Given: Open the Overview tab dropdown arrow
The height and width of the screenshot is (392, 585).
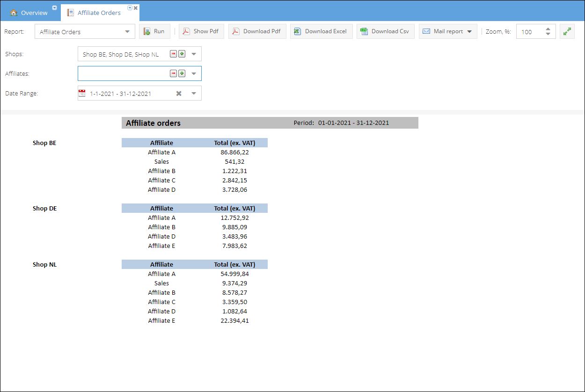Looking at the screenshot, I should [55, 7].
